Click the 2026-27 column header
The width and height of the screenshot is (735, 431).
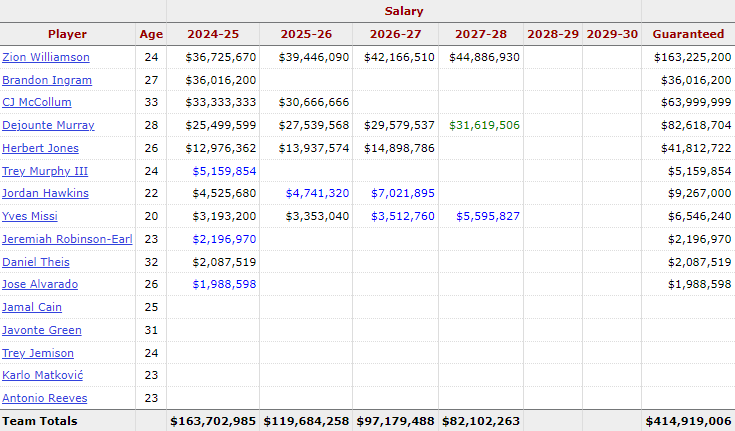pos(395,34)
